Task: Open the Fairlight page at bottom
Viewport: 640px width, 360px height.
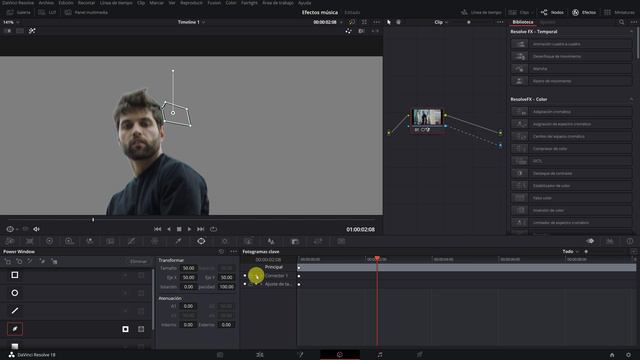Action: click(x=380, y=355)
